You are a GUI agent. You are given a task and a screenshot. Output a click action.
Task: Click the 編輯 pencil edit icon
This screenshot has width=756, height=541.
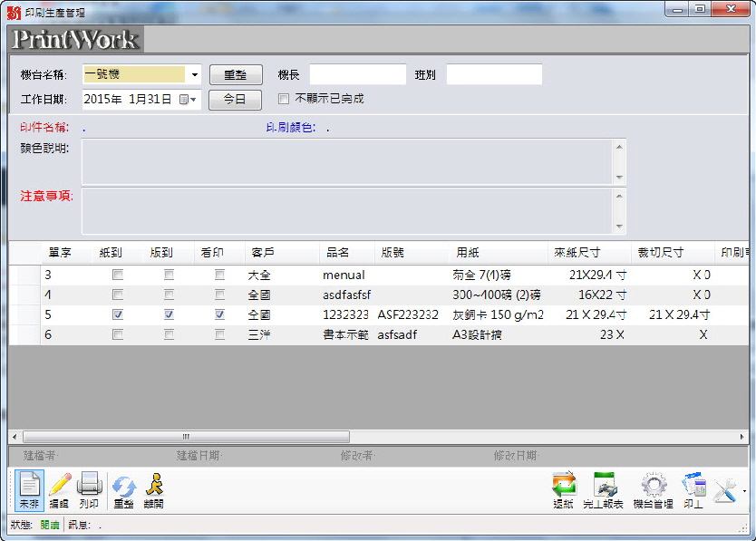59,490
